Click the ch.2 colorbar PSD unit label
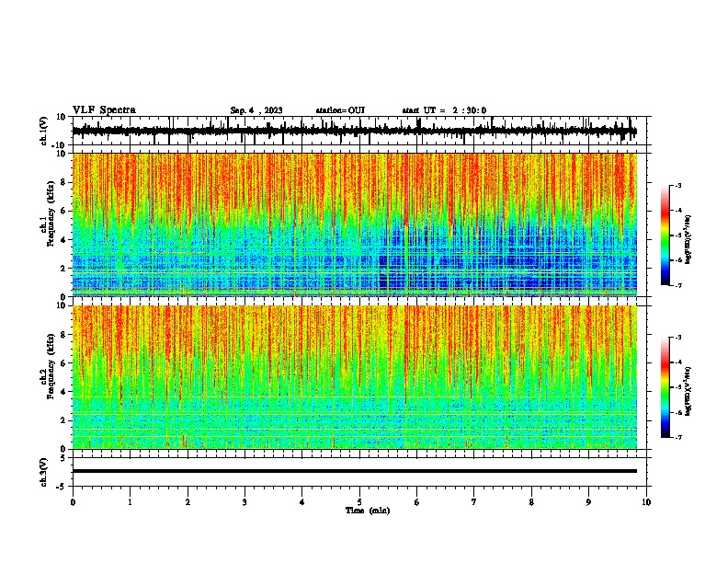This screenshot has width=728, height=563. (x=688, y=391)
